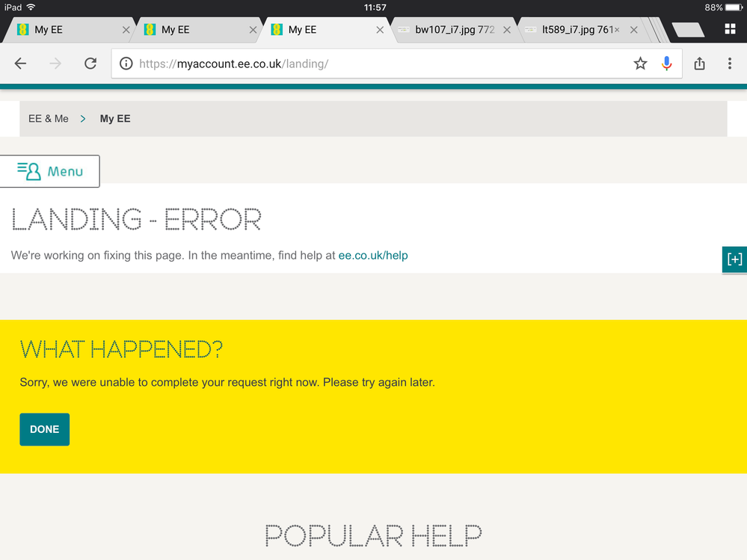Click the EE & Me breadcrumb
Screen dimensions: 747x560
(49, 119)
